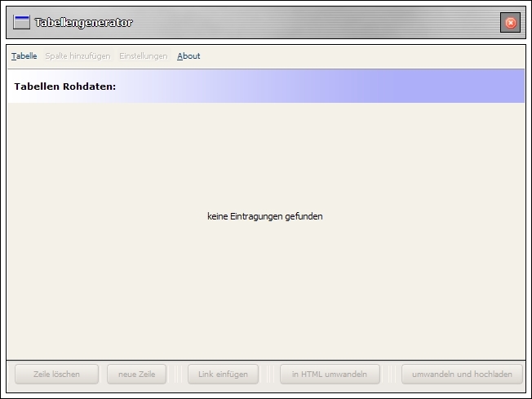Open the Einstellungen menu

point(143,56)
